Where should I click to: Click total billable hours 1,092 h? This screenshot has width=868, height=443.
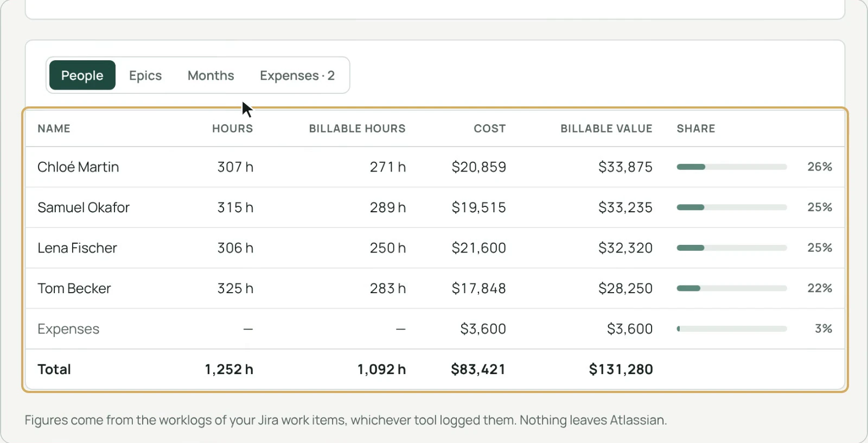[x=381, y=370]
